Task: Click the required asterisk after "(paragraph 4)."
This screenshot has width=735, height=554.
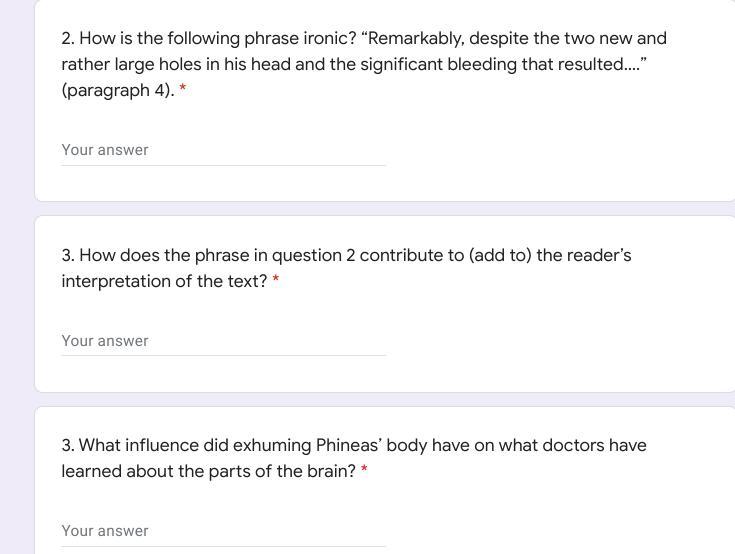Action: coord(183,90)
